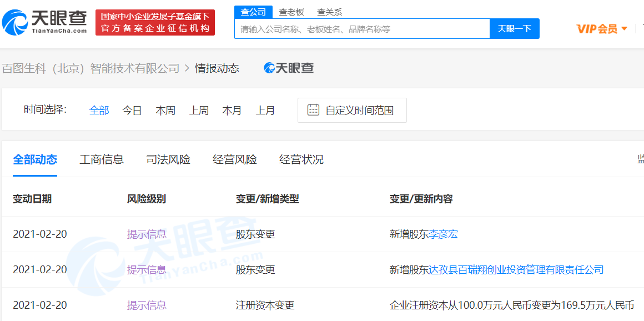Viewport: 644px width, 321px height.
Task: Click the TianYanCha logo in header
Action: coord(44,22)
